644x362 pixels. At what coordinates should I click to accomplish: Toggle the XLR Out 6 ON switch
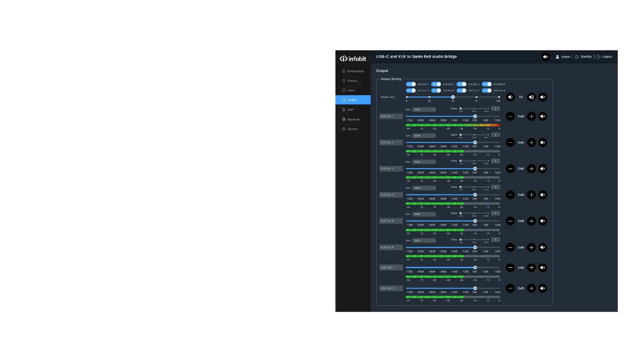[436, 90]
